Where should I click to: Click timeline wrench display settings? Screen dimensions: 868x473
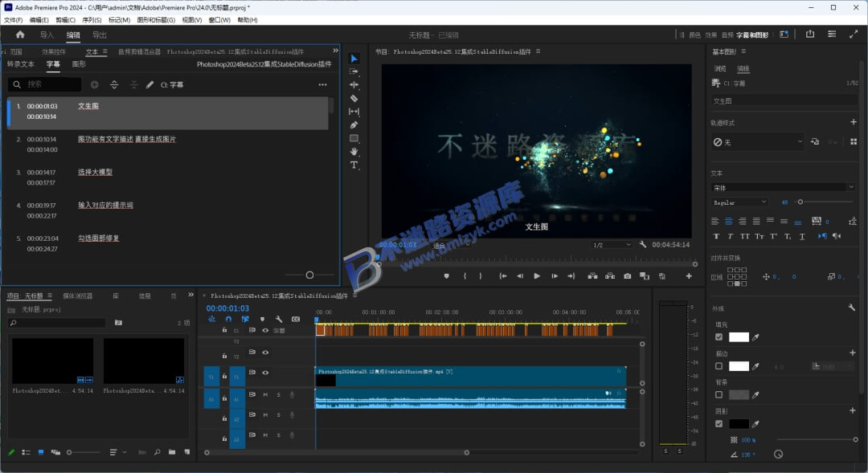pyautogui.click(x=279, y=319)
